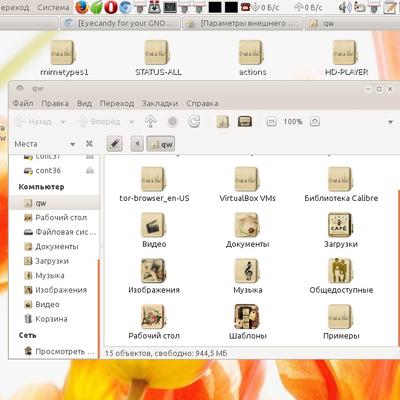The width and height of the screenshot is (400, 400).
Task: Open the red telephone panel icon
Action: click(246, 7)
